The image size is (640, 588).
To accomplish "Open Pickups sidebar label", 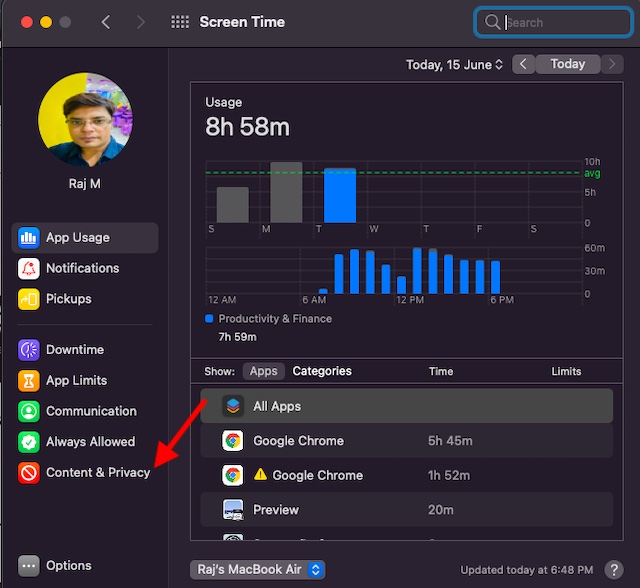I will click(x=69, y=299).
